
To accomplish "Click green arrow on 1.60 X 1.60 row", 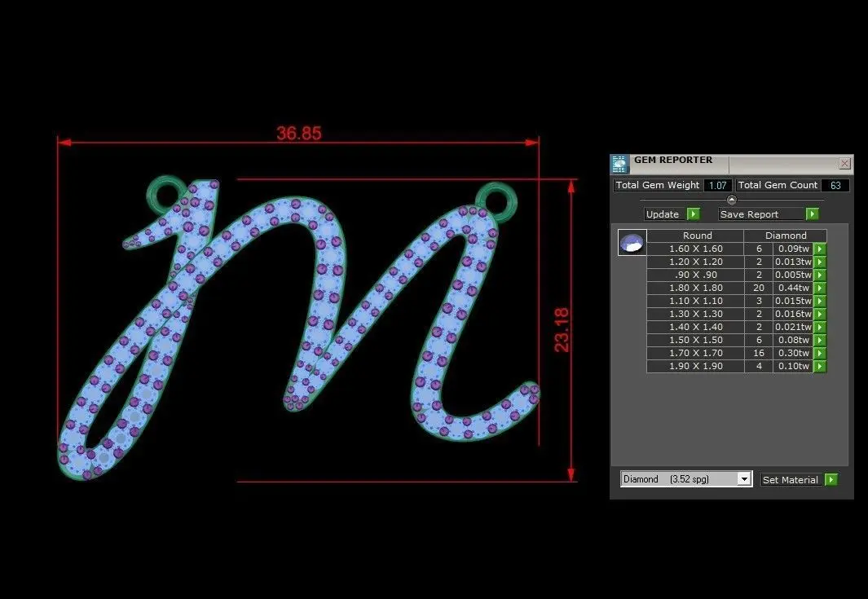I will point(820,249).
